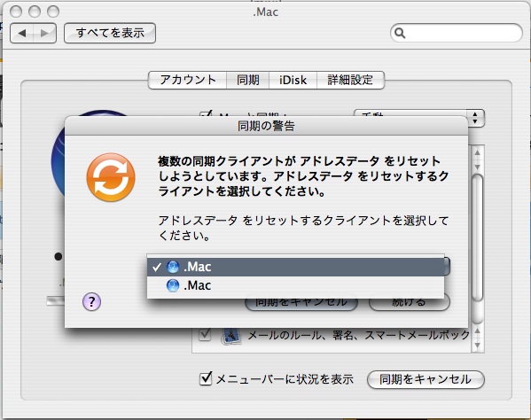Click the mail rules stamp icon
531x420 pixels.
pyautogui.click(x=231, y=336)
